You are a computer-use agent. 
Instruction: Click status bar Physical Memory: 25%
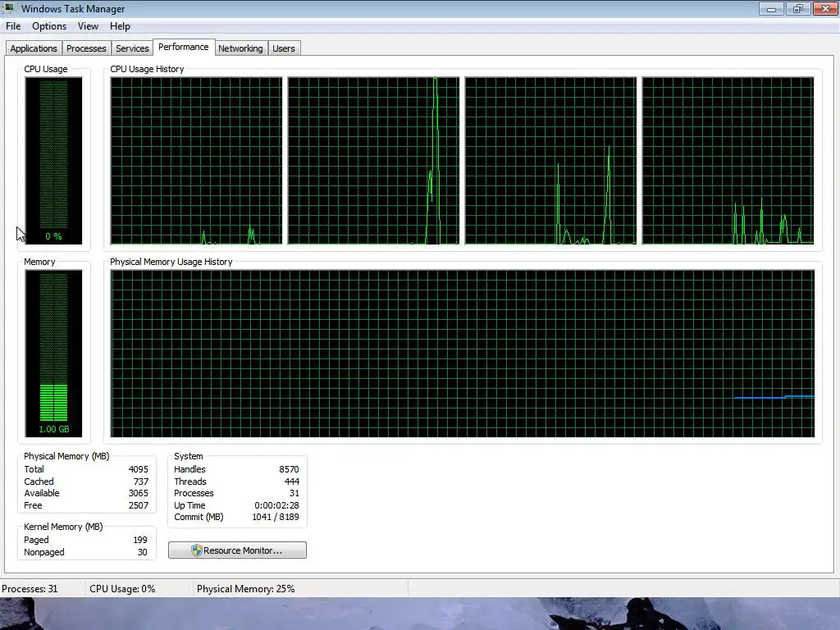point(245,589)
